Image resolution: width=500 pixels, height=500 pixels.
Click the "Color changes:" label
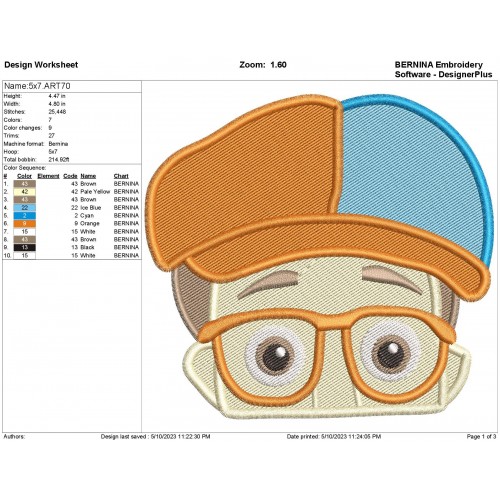pyautogui.click(x=23, y=128)
